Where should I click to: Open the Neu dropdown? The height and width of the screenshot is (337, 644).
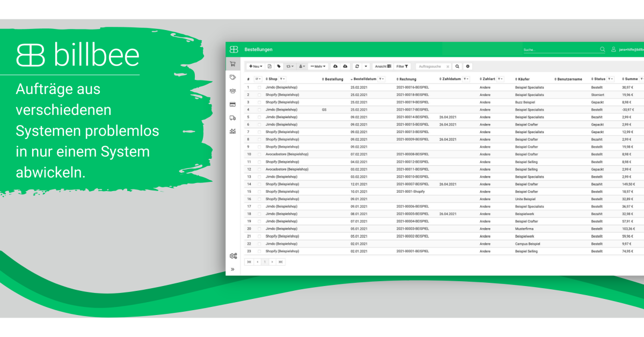255,67
